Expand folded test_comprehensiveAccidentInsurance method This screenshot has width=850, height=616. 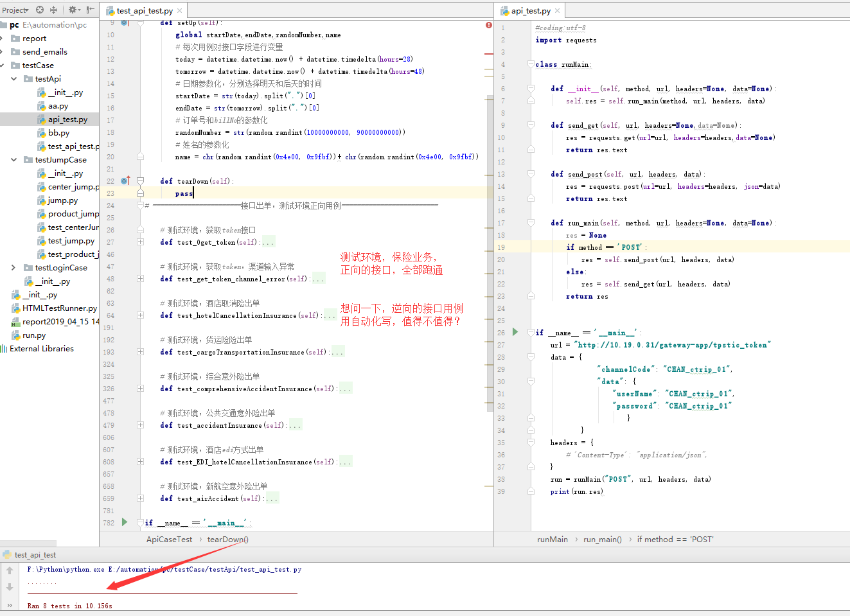140,389
